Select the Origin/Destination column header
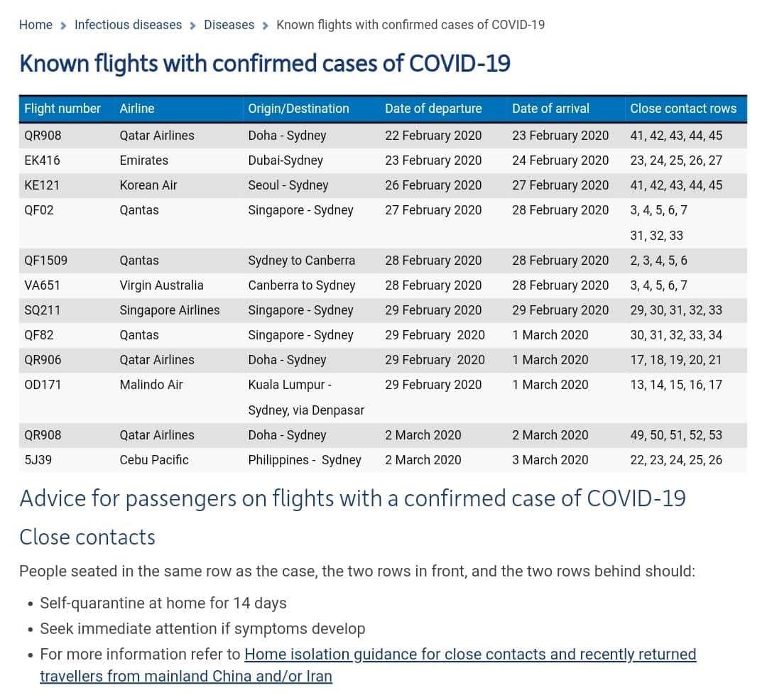Image resolution: width=767 pixels, height=700 pixels. pyautogui.click(x=298, y=109)
